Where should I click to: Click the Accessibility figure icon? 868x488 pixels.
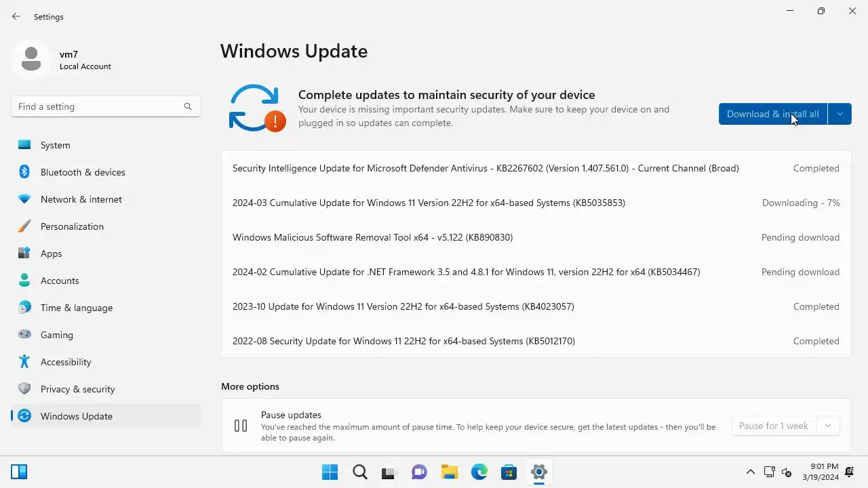point(24,362)
